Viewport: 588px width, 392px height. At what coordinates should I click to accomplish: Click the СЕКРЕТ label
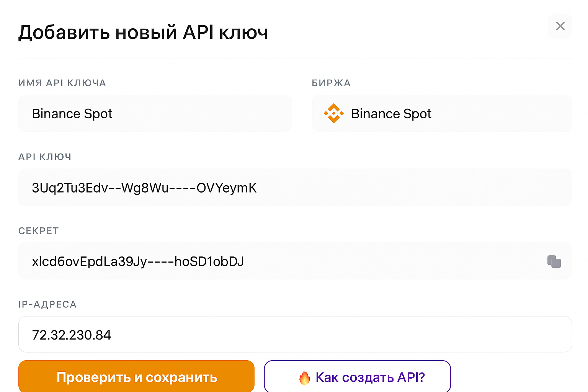point(39,231)
